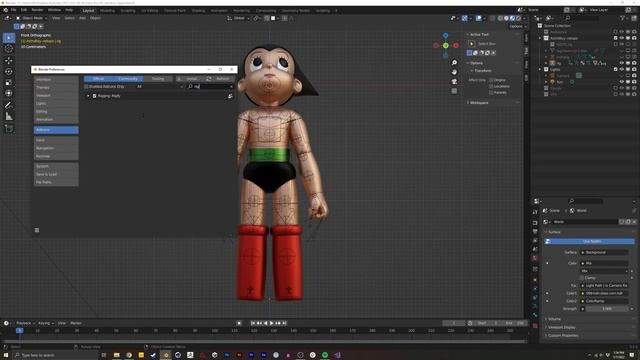Open Chrome from the taskbar

(x=129, y=355)
